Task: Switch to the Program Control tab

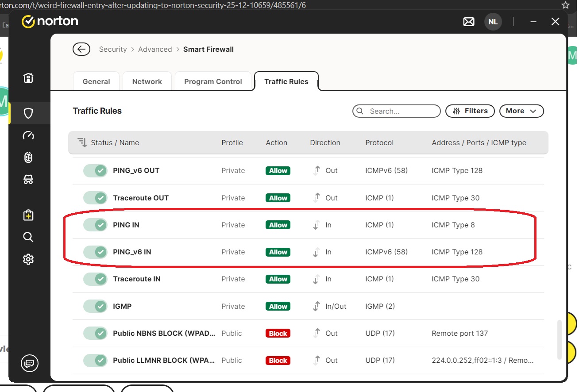Action: pyautogui.click(x=213, y=81)
